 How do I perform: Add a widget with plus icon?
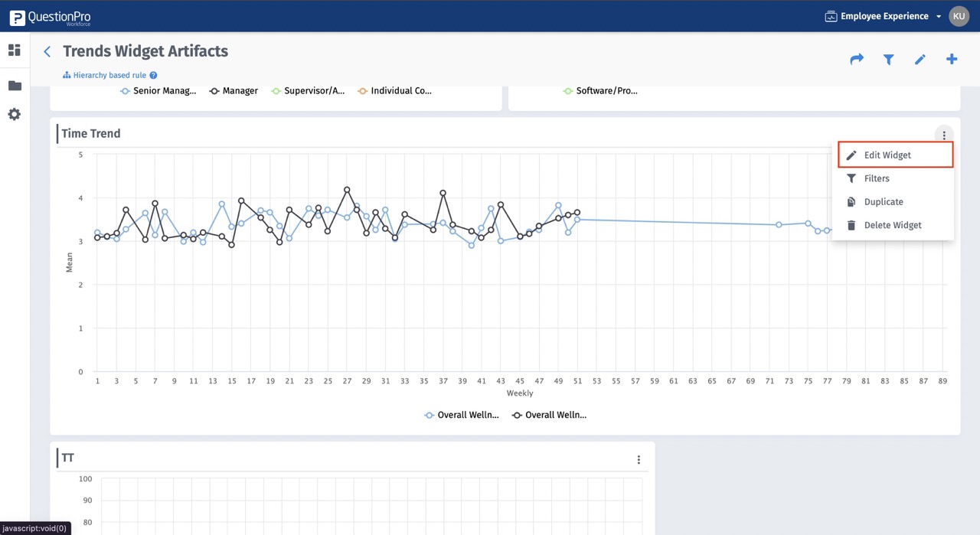click(952, 59)
